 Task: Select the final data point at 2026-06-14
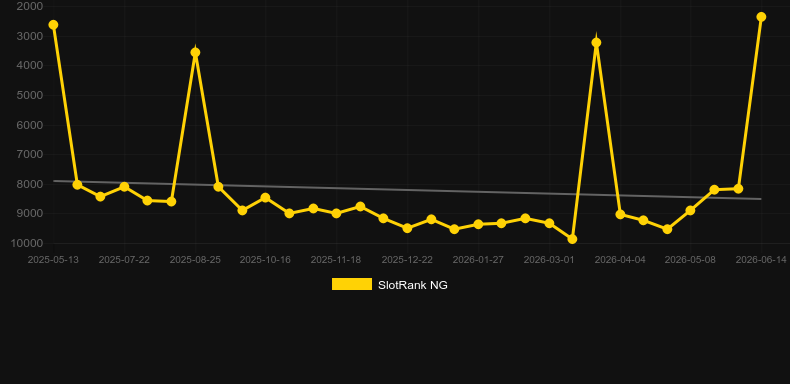(761, 17)
